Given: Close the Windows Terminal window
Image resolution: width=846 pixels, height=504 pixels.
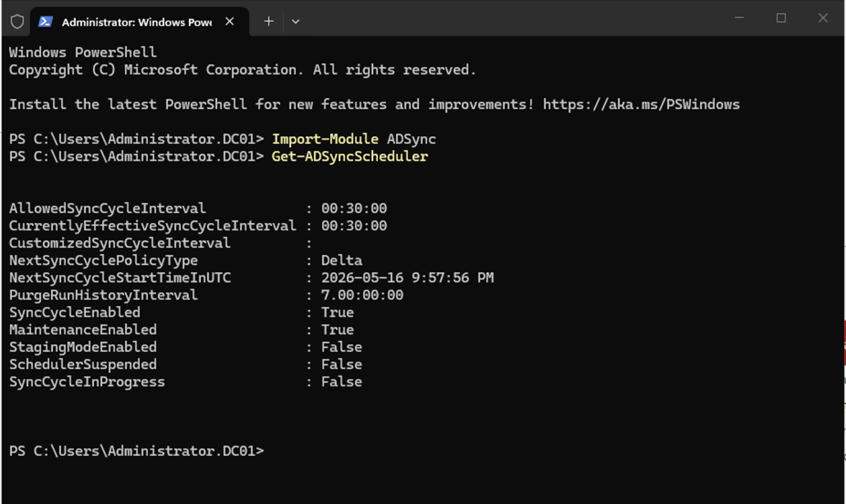Looking at the screenshot, I should [x=823, y=18].
